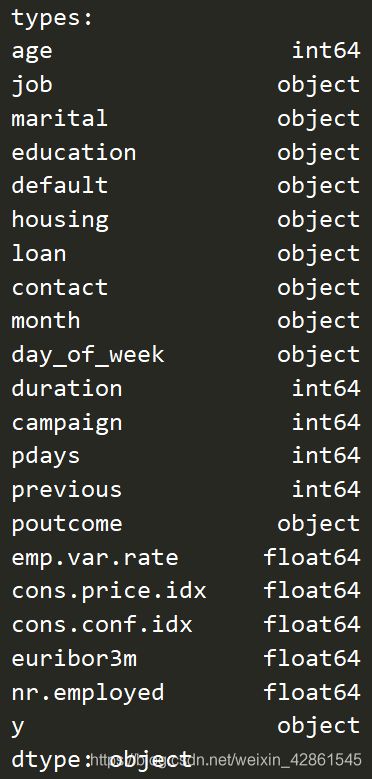Viewport: 372px width, 779px height.
Task: Click the 'day_of_week' column name
Action: coord(87,355)
